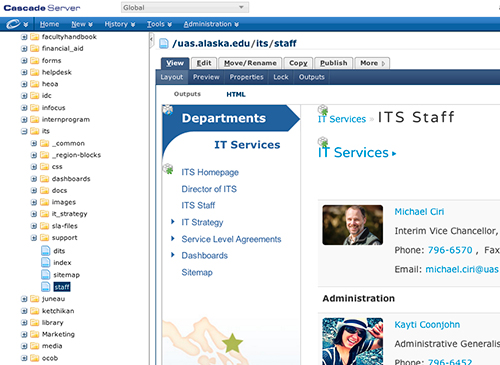Open the ITS Homepage link

[210, 172]
